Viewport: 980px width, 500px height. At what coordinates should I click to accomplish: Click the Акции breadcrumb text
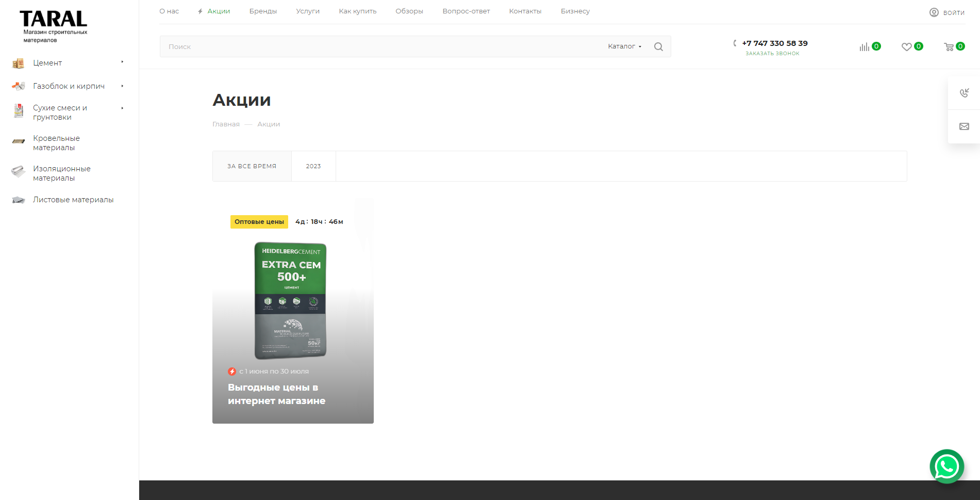click(x=269, y=124)
